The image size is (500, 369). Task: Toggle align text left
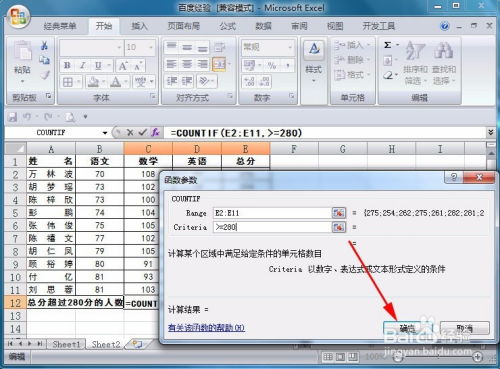pyautogui.click(x=171, y=64)
